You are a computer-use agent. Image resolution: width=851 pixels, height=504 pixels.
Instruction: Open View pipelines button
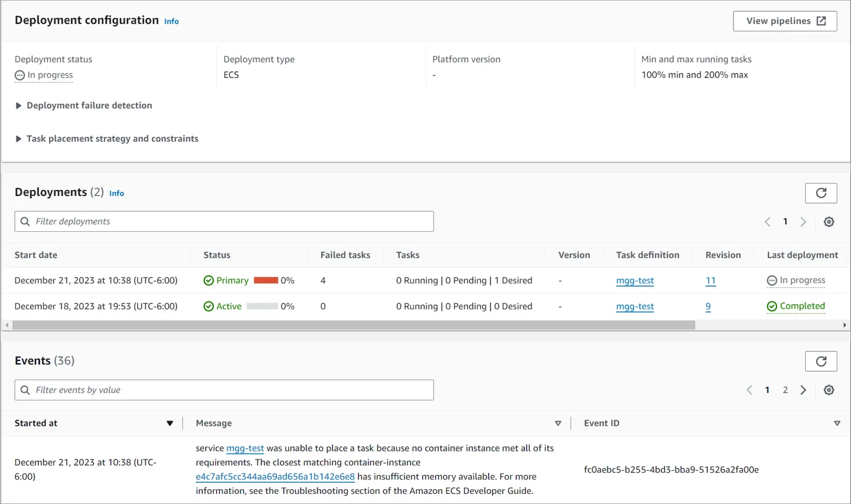(785, 21)
